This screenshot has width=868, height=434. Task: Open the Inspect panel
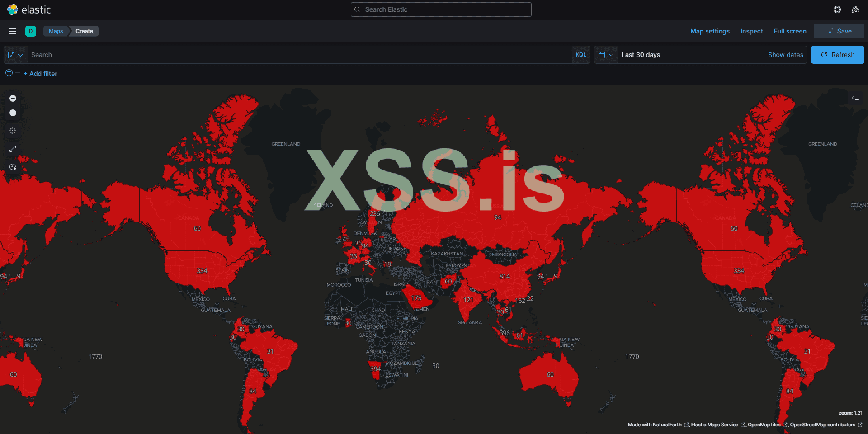[751, 31]
